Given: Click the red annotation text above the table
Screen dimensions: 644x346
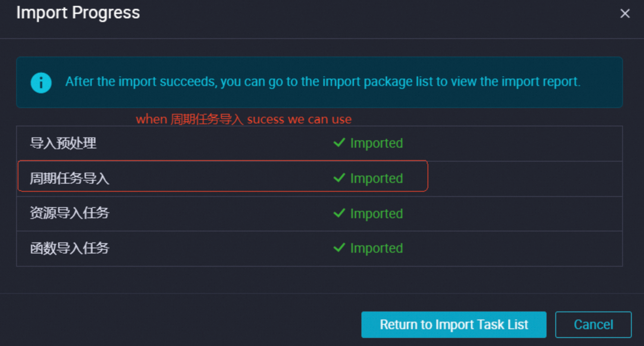Looking at the screenshot, I should [243, 119].
